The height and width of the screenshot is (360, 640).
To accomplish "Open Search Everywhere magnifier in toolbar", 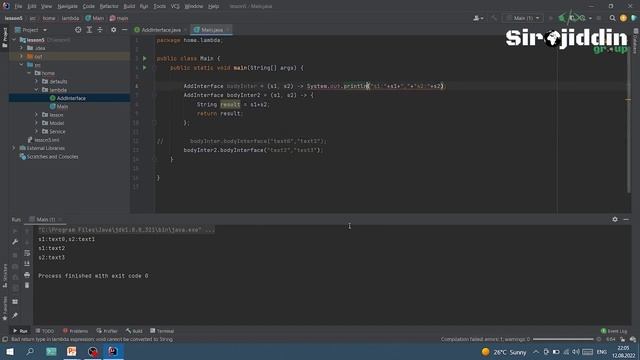I will 612,18.
